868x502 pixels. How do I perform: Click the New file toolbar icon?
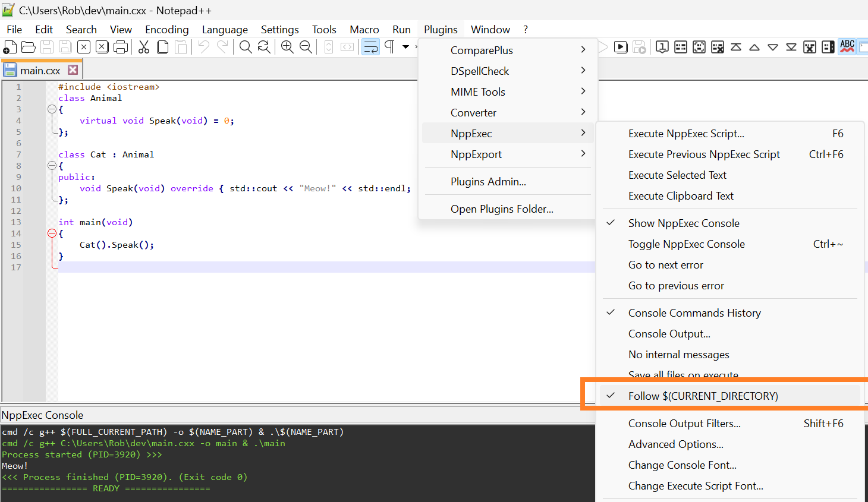pyautogui.click(x=10, y=48)
